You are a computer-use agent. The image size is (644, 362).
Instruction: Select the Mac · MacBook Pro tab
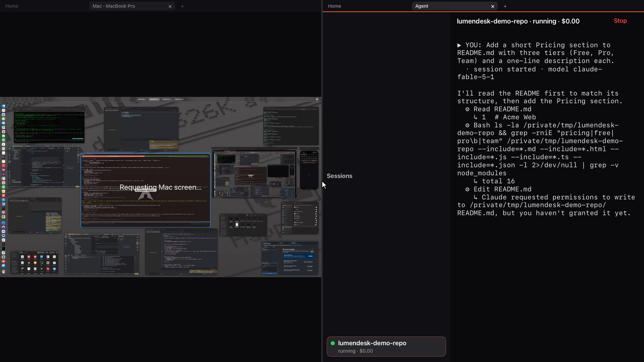[132, 6]
